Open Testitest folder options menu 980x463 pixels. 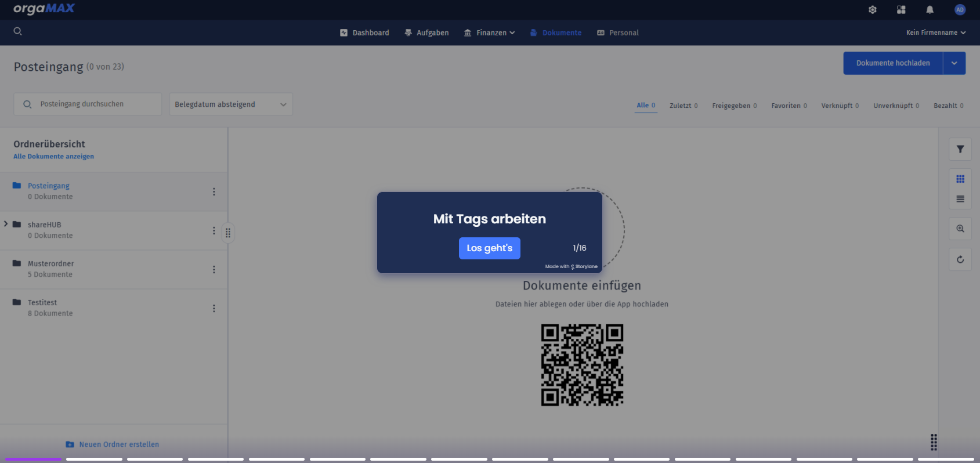coord(214,308)
